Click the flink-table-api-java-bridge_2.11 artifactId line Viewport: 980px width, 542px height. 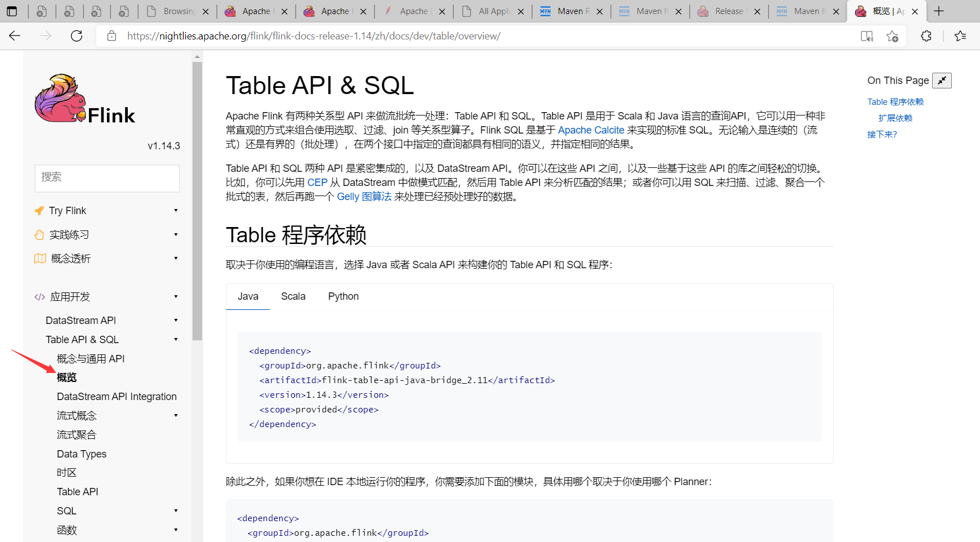[x=407, y=380]
